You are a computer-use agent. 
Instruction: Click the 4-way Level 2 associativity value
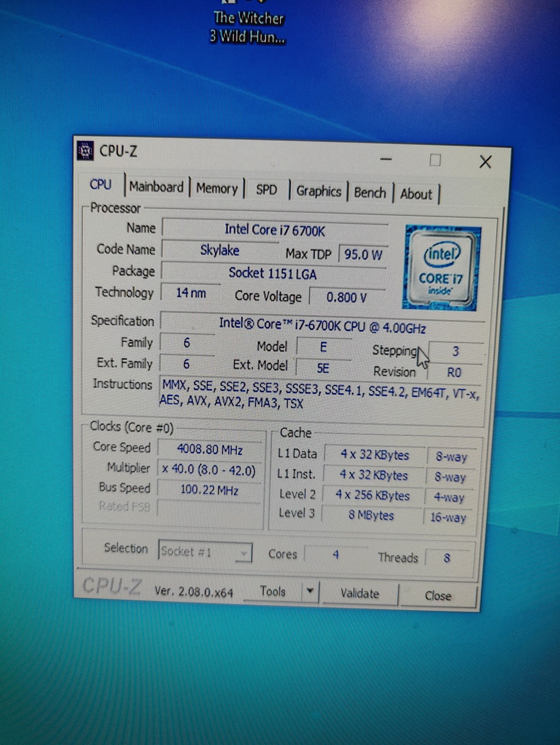pyautogui.click(x=449, y=497)
